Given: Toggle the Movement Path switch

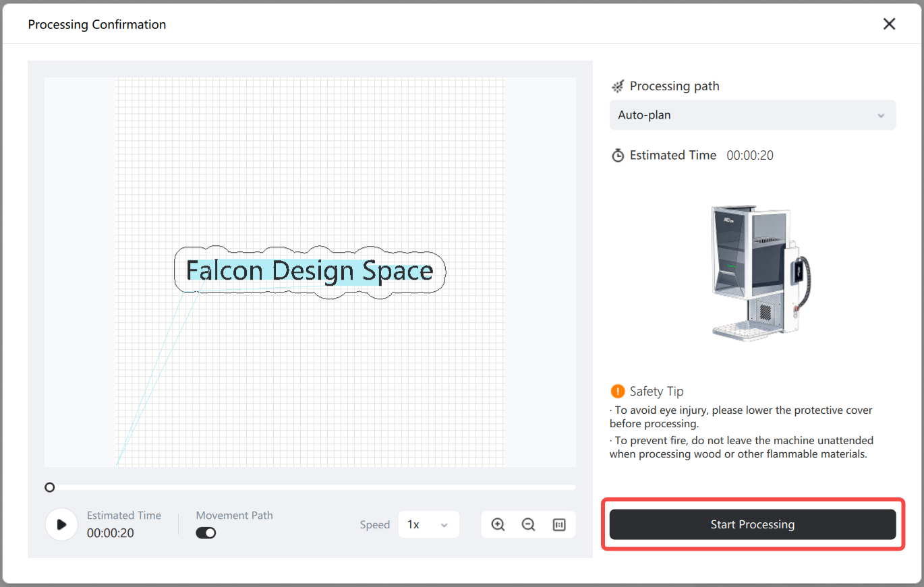Looking at the screenshot, I should 206,532.
